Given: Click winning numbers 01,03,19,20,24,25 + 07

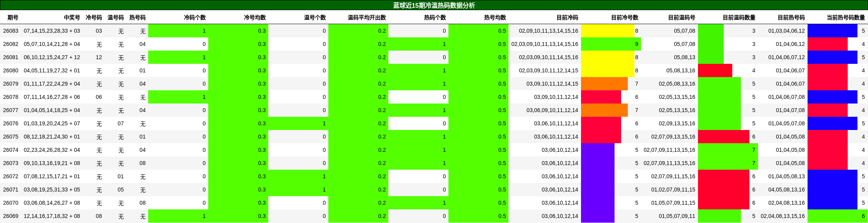Looking at the screenshot, I should [x=52, y=123].
